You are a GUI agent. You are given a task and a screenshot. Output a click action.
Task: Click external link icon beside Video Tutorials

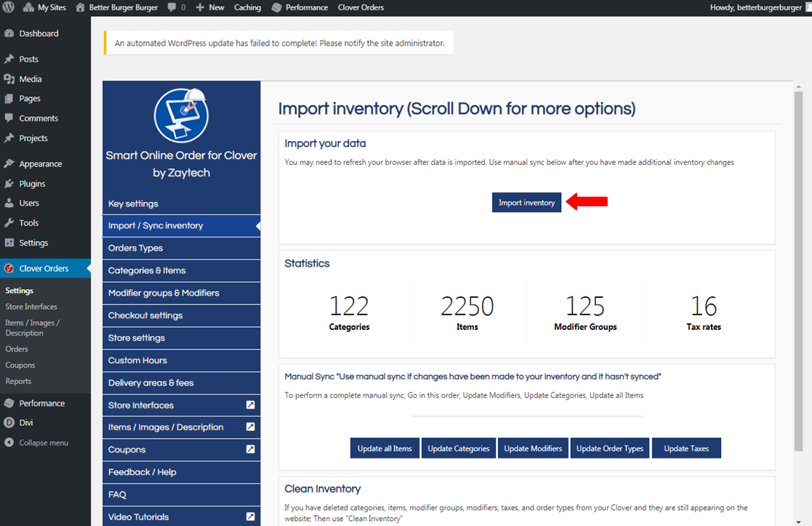[250, 516]
